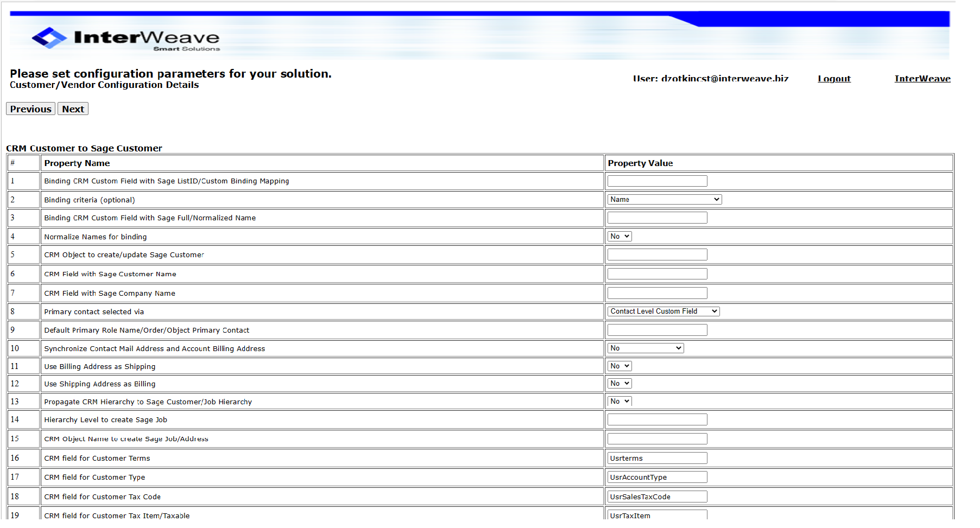The width and height of the screenshot is (980, 528).
Task: Select the UsrSalesTaxCode text field
Action: (x=657, y=496)
